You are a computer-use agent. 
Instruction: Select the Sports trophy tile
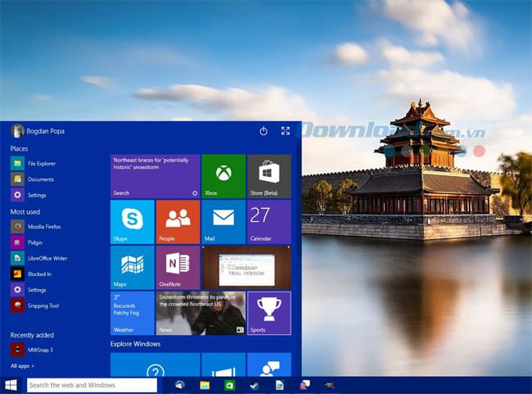point(269,313)
